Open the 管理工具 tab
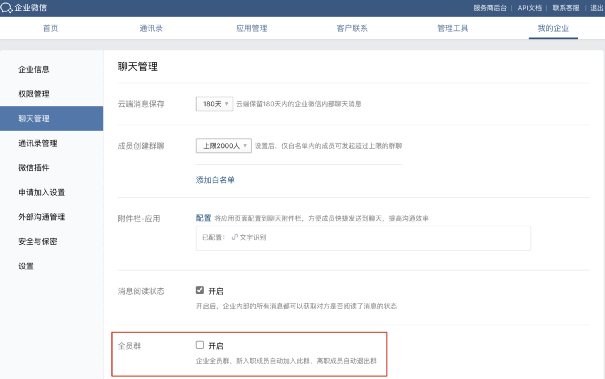 click(453, 28)
